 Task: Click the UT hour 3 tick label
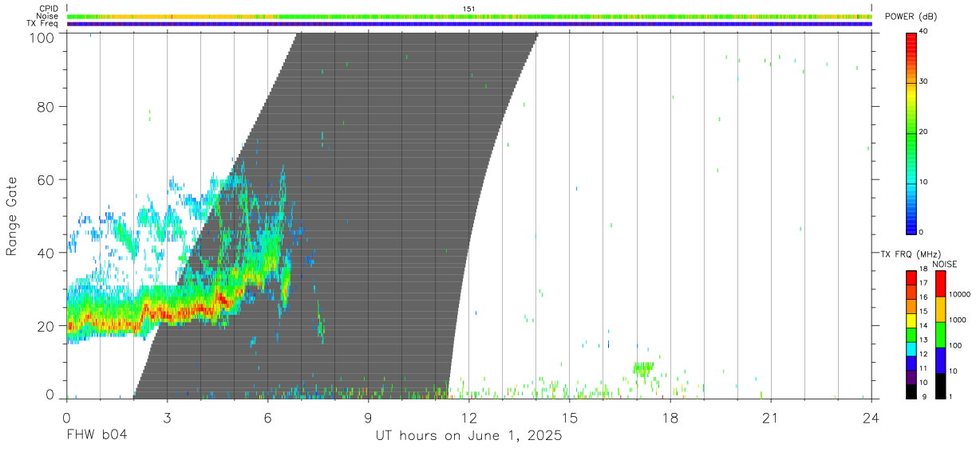167,417
